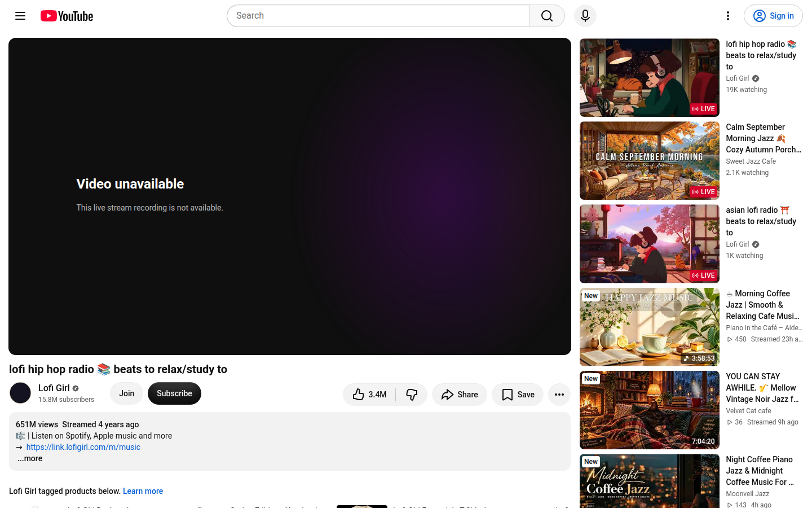The height and width of the screenshot is (508, 812).
Task: Expand the description with ...more
Action: coord(30,458)
